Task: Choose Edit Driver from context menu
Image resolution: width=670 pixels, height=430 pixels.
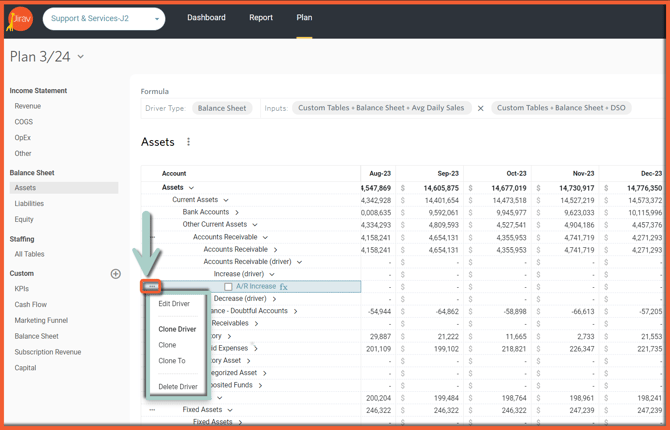Action: (x=174, y=304)
